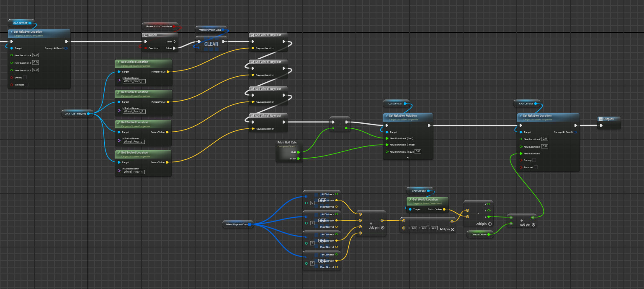Viewport: 644px width, 289px height.
Task: Toggle Teleport checkbox on node before Branch
Action: 26,85
